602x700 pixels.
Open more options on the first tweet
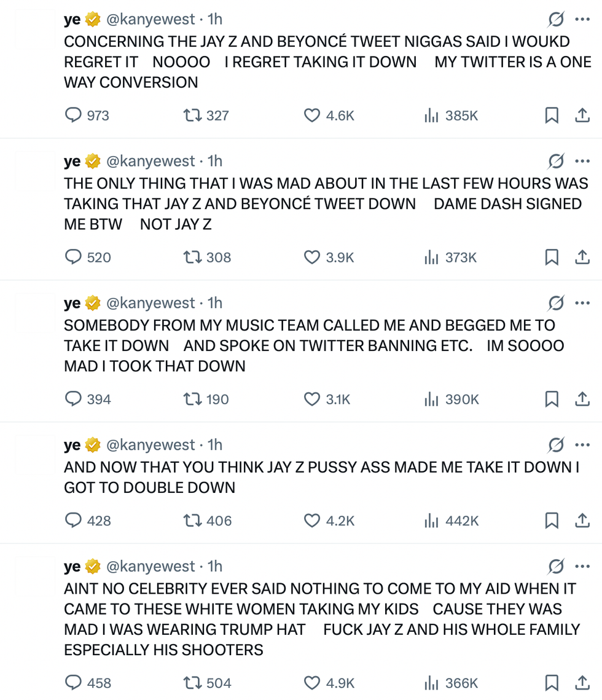click(x=582, y=20)
